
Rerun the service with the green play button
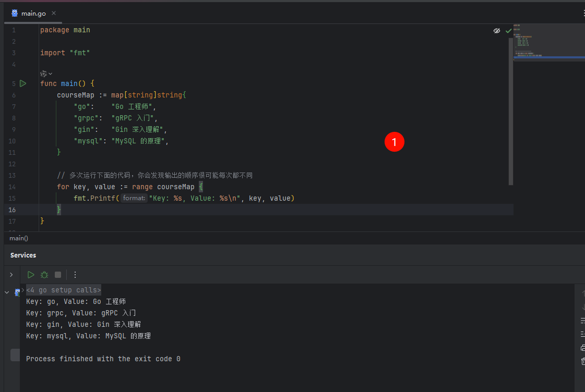pyautogui.click(x=31, y=275)
